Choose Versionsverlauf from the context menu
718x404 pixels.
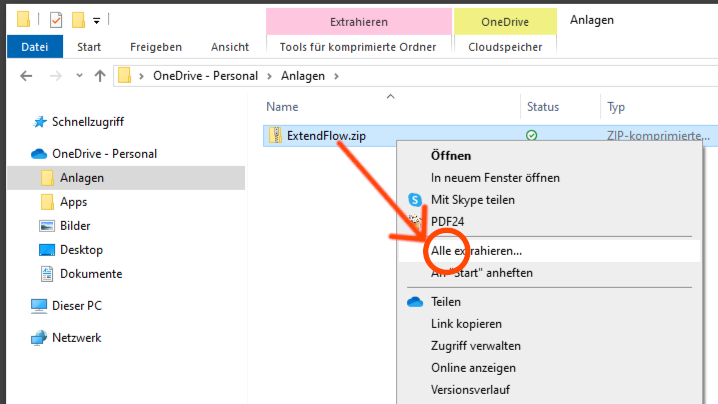click(x=470, y=390)
